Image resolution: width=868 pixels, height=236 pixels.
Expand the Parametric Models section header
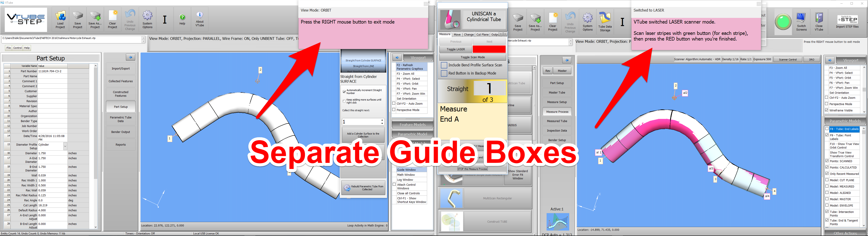pyautogui.click(x=845, y=121)
